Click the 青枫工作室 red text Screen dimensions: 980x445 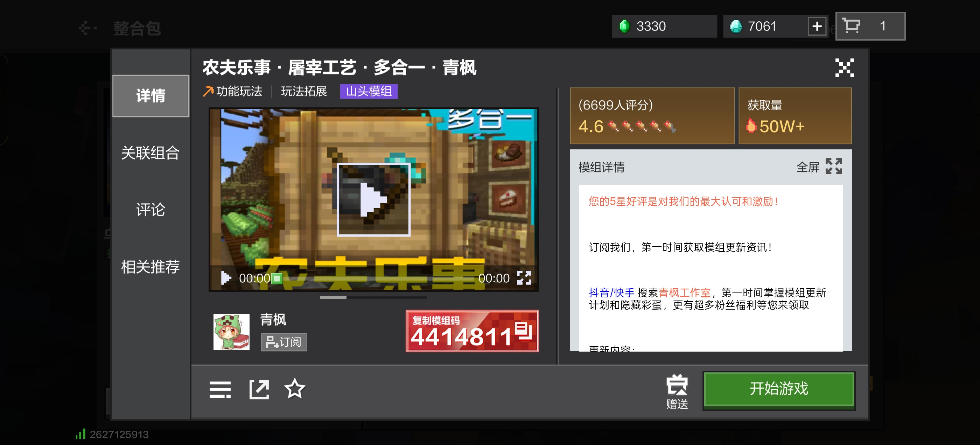click(x=684, y=292)
